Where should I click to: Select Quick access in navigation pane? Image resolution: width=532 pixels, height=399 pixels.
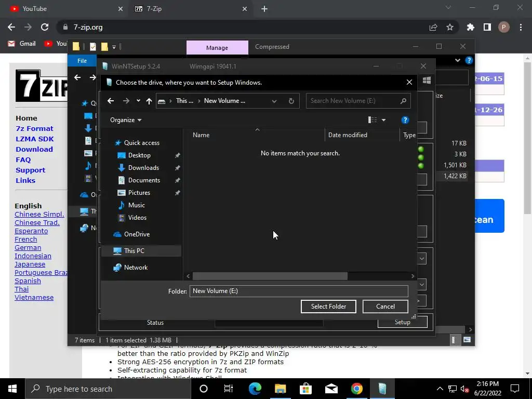pyautogui.click(x=141, y=143)
